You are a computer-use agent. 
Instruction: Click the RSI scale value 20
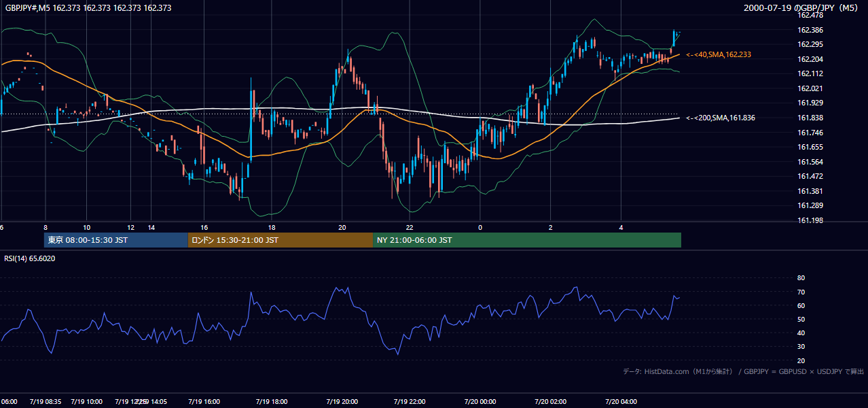click(801, 360)
